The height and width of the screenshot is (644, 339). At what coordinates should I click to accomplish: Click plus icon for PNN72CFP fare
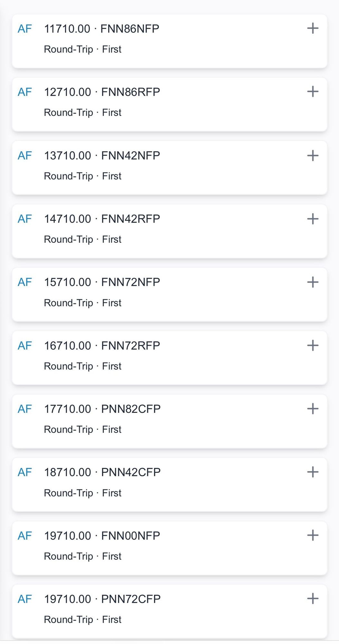tap(313, 599)
